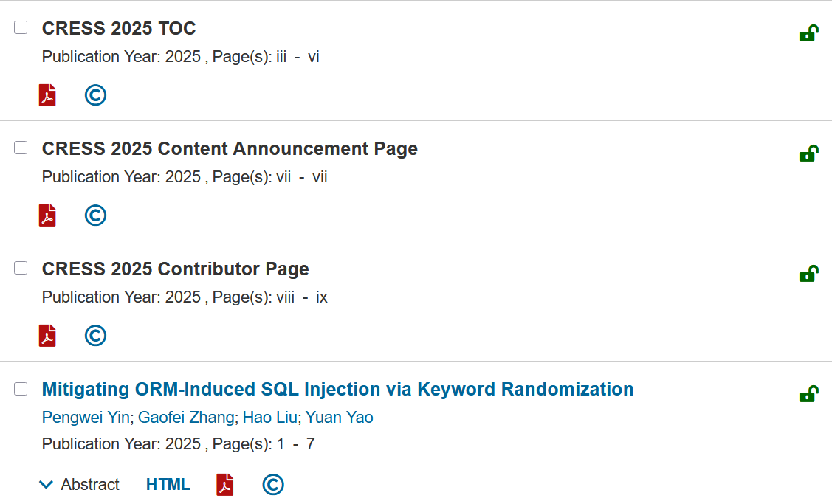Open the PDF icon for CRESS 2025 TOC
This screenshot has width=832, height=504.
pyautogui.click(x=47, y=95)
